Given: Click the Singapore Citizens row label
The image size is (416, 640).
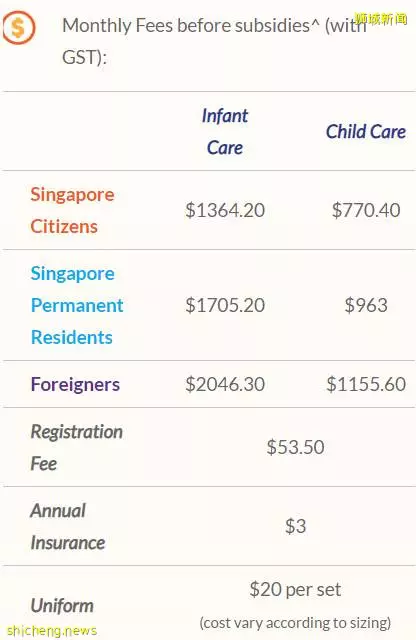Looking at the screenshot, I should click(72, 210).
